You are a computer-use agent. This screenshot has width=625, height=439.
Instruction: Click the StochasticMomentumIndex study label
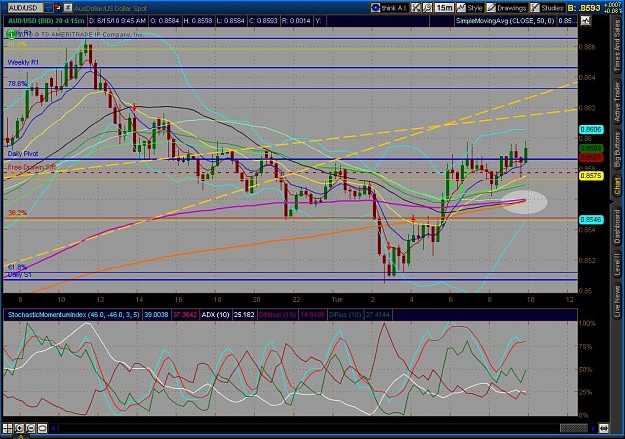[x=74, y=315]
